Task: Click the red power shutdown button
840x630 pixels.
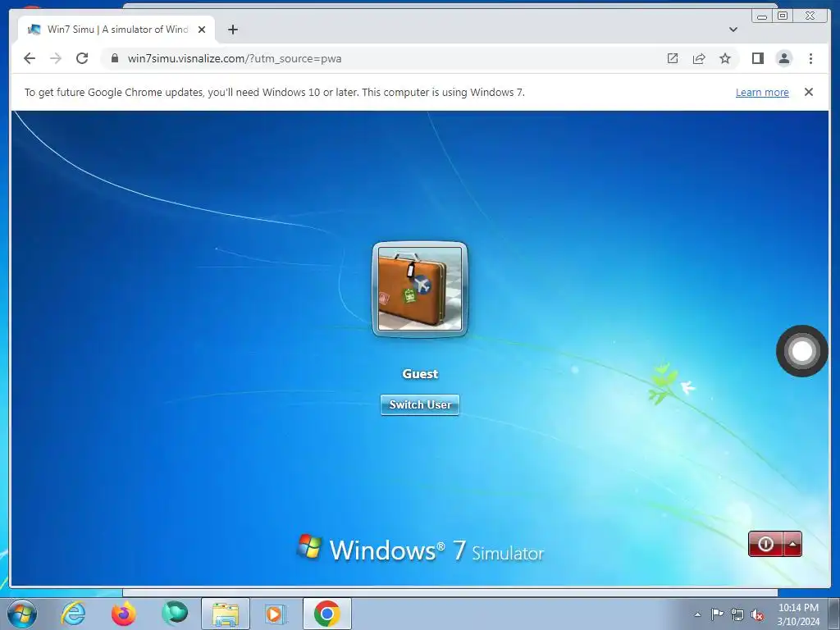Action: coord(765,544)
